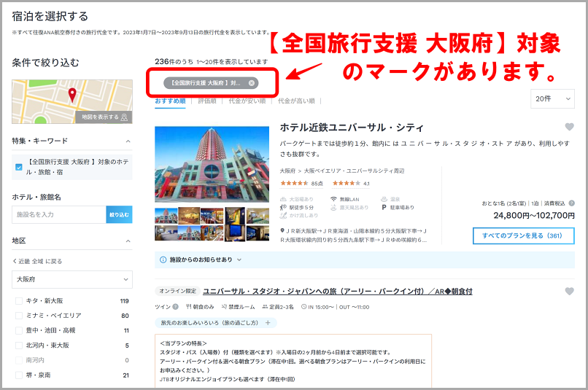
Task: Favorite the ユニバーサル・スタジオ・ジャパンへの旅 plan heart
Action: tap(569, 291)
